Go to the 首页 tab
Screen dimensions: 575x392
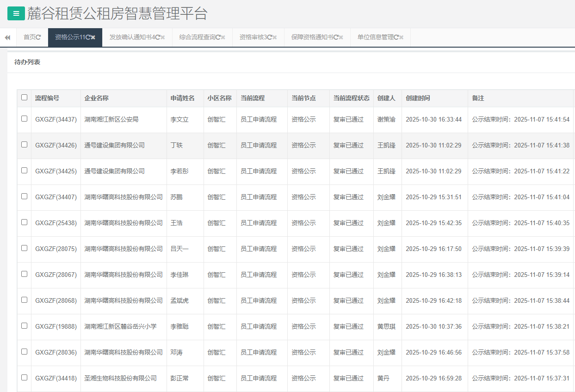[x=30, y=37]
